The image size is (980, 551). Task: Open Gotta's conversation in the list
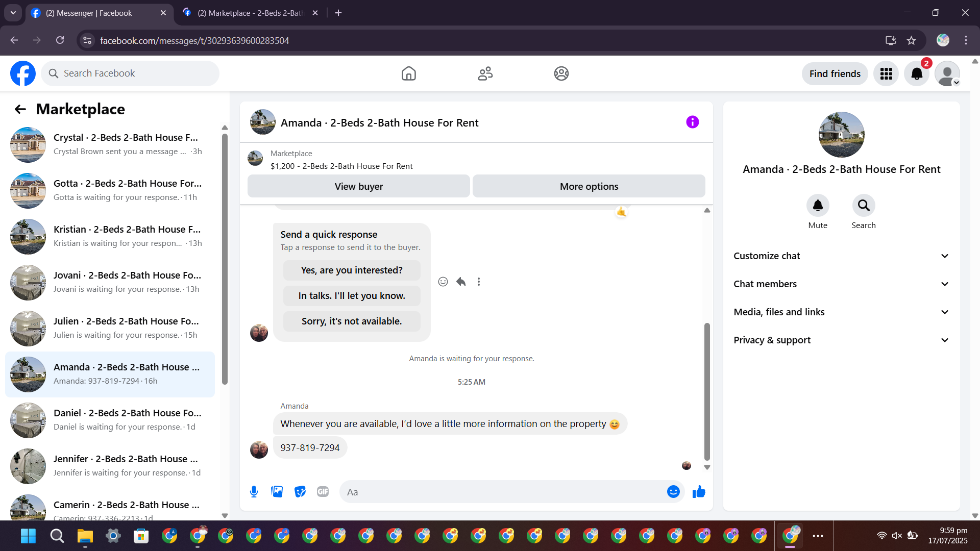(110, 190)
